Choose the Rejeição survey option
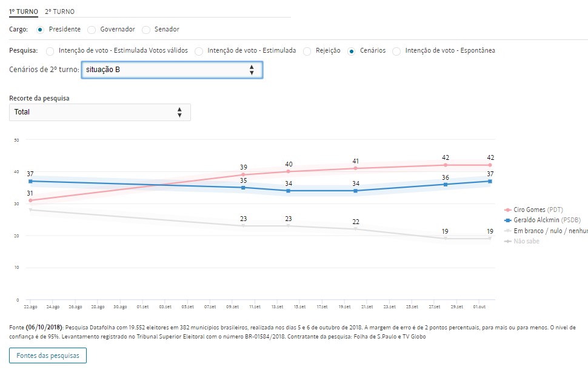The image size is (588, 370). (307, 51)
